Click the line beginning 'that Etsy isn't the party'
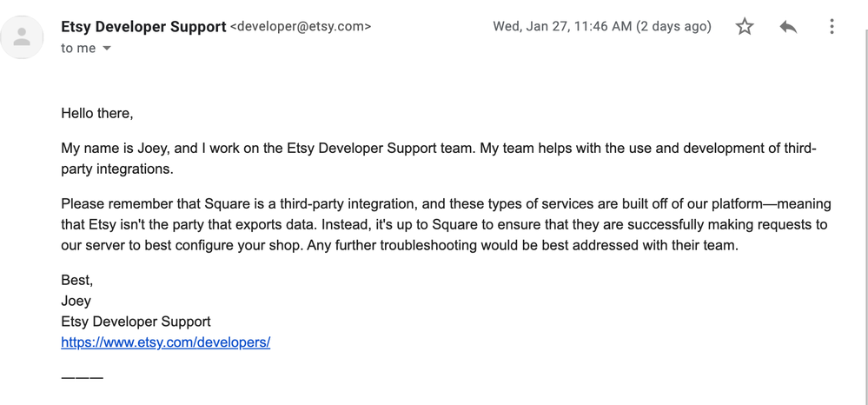Image resolution: width=868 pixels, height=405 pixels. click(443, 225)
